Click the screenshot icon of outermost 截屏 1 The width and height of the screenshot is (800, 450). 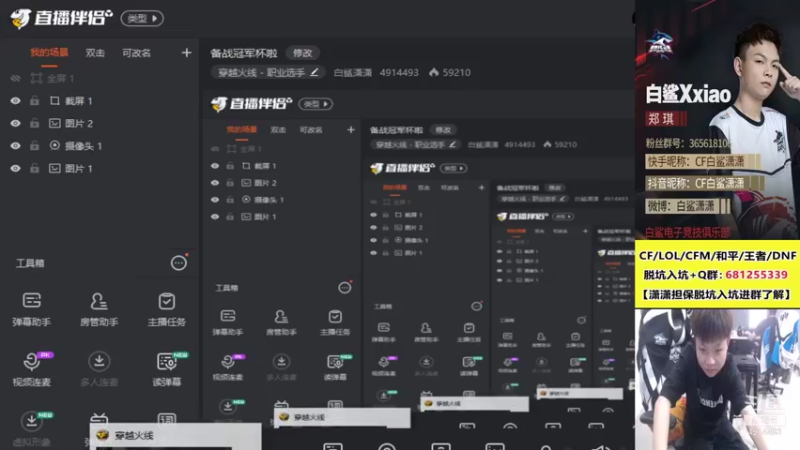(x=55, y=101)
